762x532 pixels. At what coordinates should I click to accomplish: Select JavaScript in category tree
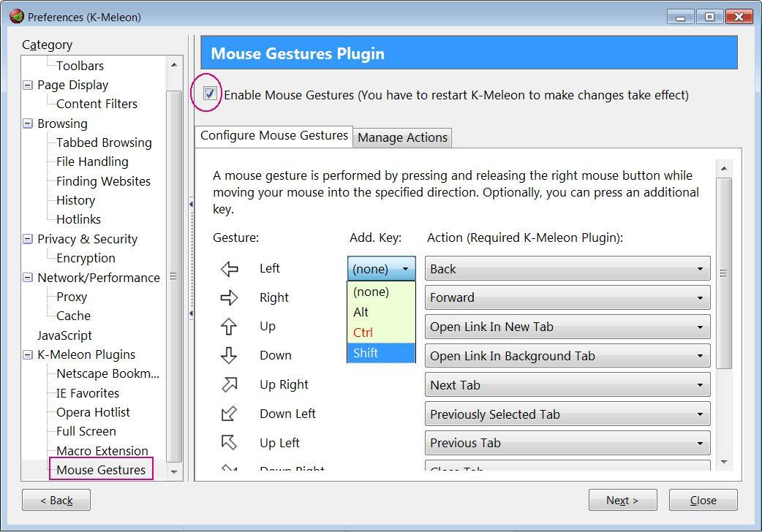tap(64, 335)
